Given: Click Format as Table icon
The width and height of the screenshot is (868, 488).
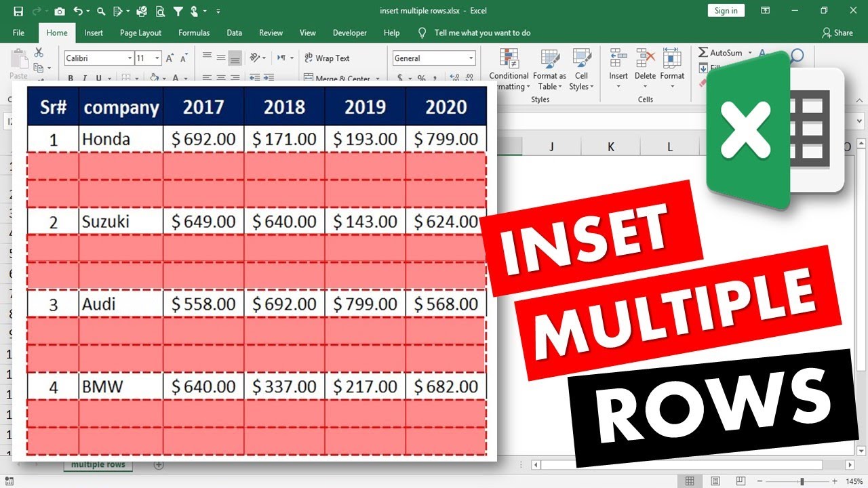Looking at the screenshot, I should coord(549,58).
